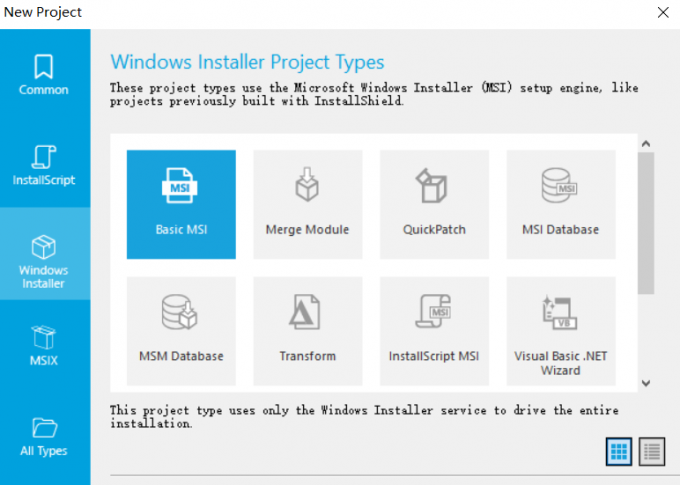Screen dimensions: 680x485
Task: Open the Common category in the sidebar
Action: point(44,75)
